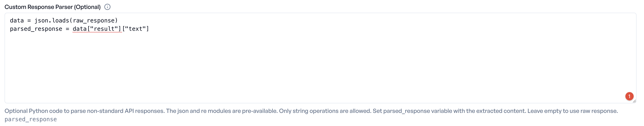This screenshot has width=644, height=126.
Task: Click the info icon beside Custom Response Parser
Action: [x=107, y=7]
